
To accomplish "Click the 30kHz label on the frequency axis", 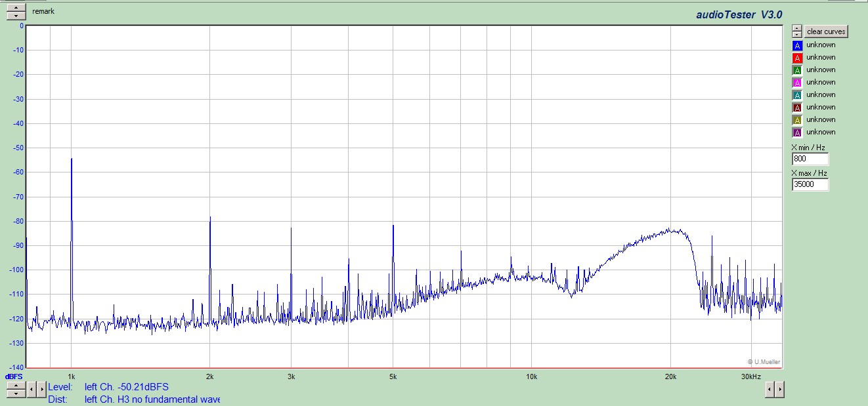I will coord(751,377).
